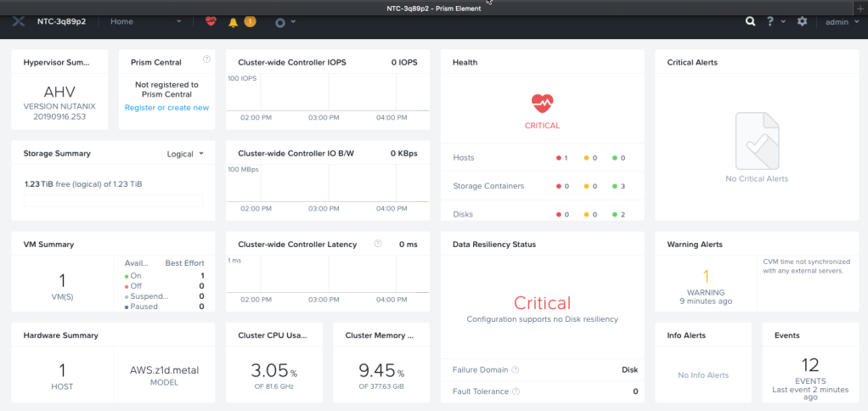Viewport: 868px width, 411px height.
Task: Click the Controller Latency chart
Action: pyautogui.click(x=328, y=274)
